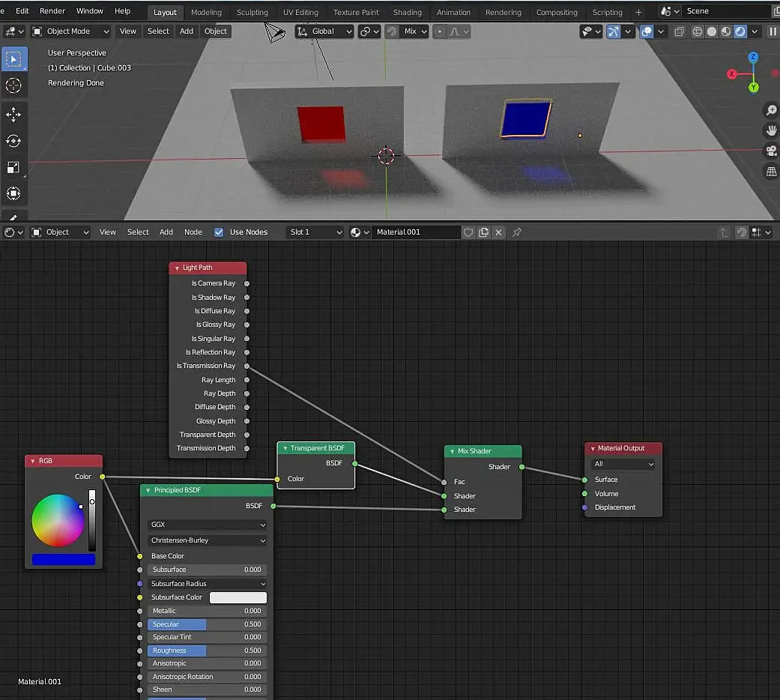780x700 pixels.
Task: Uncheck the Use Nodes checkbox
Action: point(219,232)
